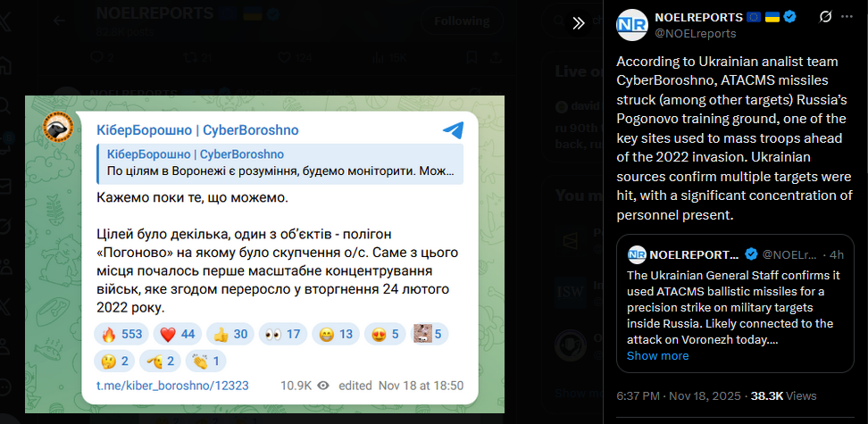Click Show more in the quoted tweet
Image resolution: width=868 pixels, height=424 pixels.
pyautogui.click(x=657, y=356)
